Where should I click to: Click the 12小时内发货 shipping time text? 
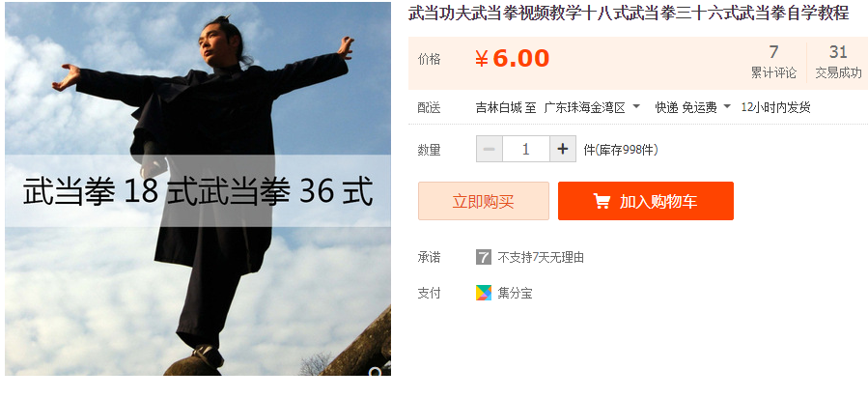(x=775, y=107)
